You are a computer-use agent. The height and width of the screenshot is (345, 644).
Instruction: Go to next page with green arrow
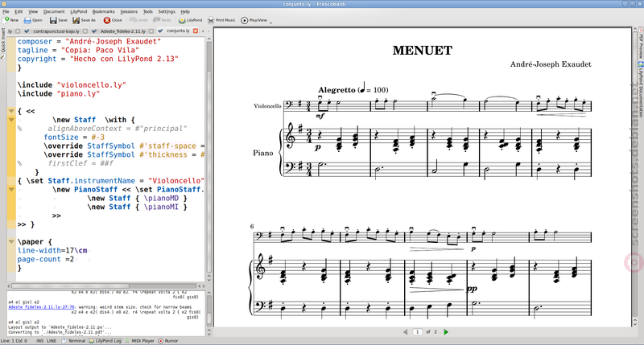coord(446,332)
